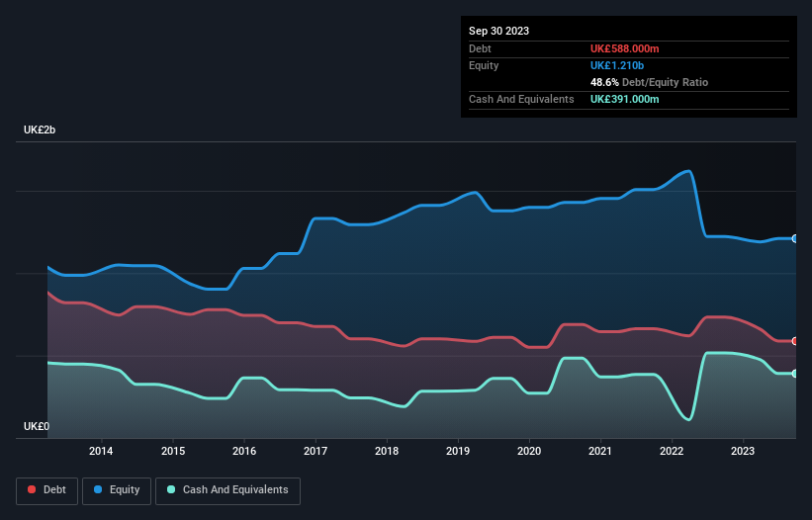The image size is (812, 520).
Task: Click the Sep 30 2023 tooltip date
Action: (499, 31)
